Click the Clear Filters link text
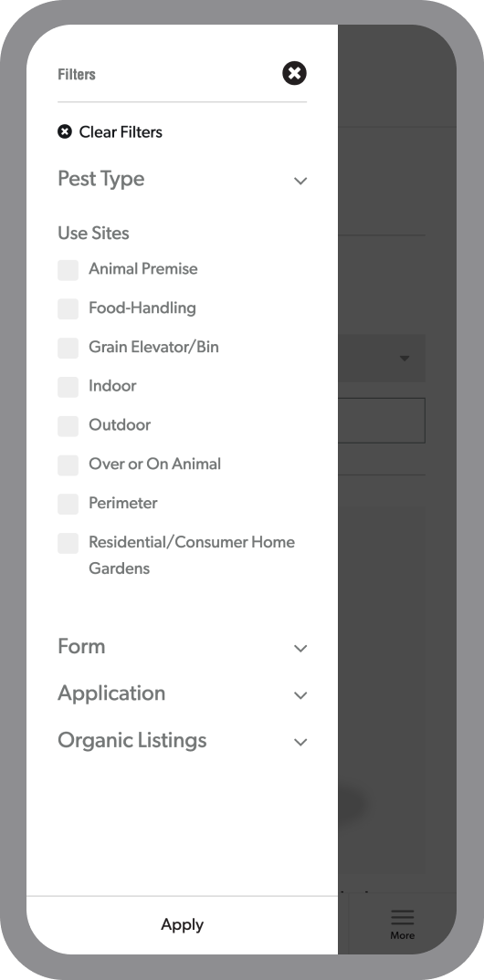Image resolution: width=484 pixels, height=980 pixels. (121, 132)
